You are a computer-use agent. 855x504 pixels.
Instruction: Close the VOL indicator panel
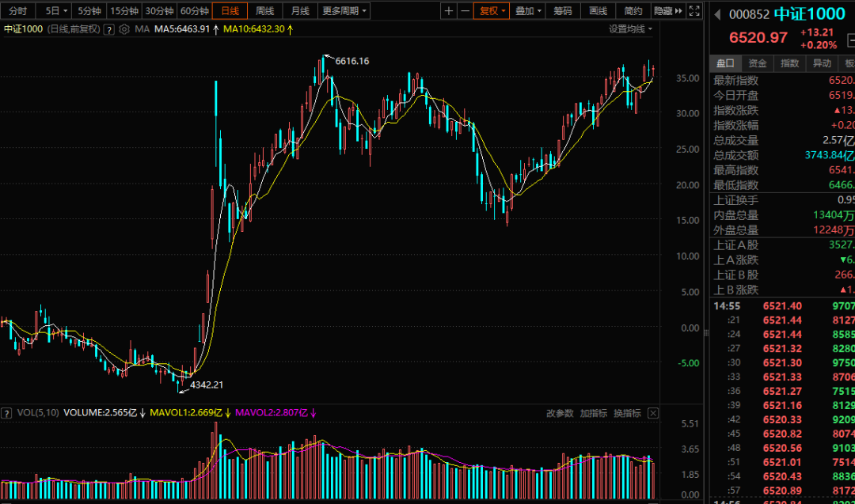click(652, 413)
